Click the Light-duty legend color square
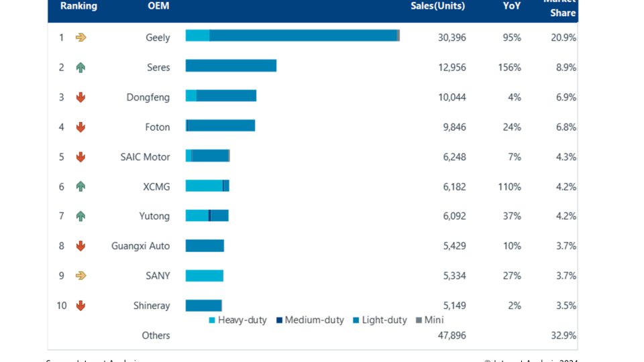Image resolution: width=644 pixels, height=362 pixels. [x=356, y=320]
